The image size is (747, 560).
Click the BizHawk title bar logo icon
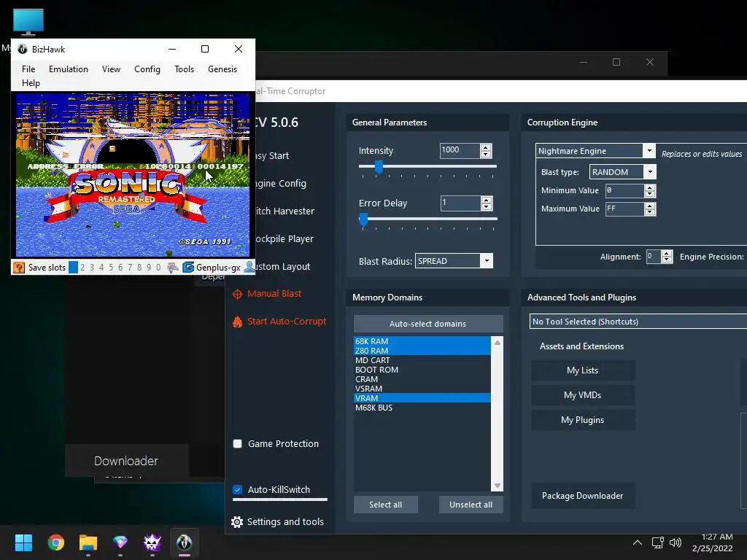[x=23, y=49]
